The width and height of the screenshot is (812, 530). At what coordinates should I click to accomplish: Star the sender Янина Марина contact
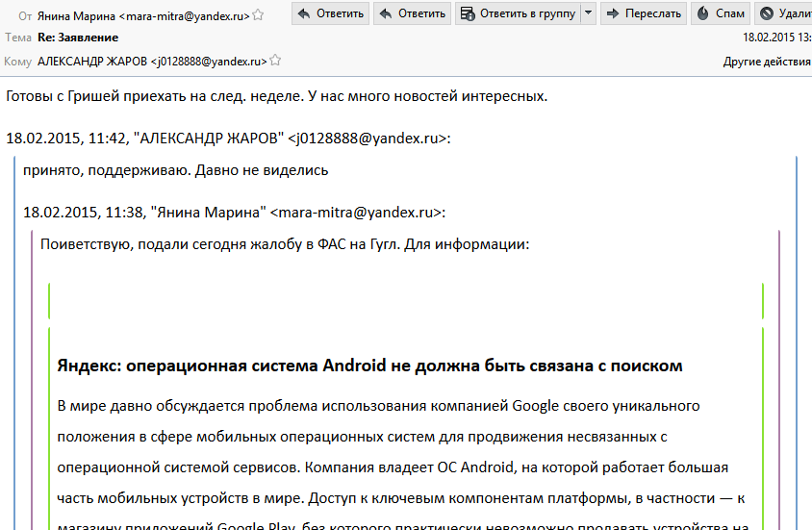pos(258,15)
